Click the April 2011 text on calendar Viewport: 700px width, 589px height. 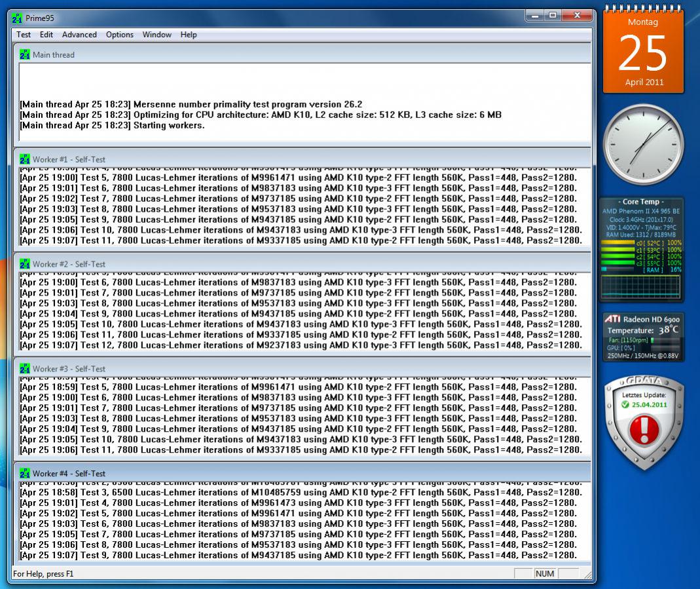pyautogui.click(x=644, y=82)
